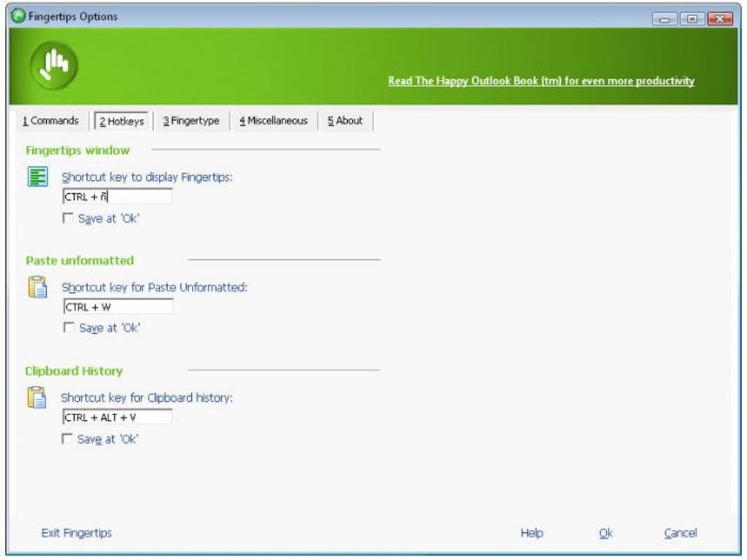Image resolution: width=747 pixels, height=560 pixels.
Task: Close the Fingertips Options window
Action: click(721, 19)
